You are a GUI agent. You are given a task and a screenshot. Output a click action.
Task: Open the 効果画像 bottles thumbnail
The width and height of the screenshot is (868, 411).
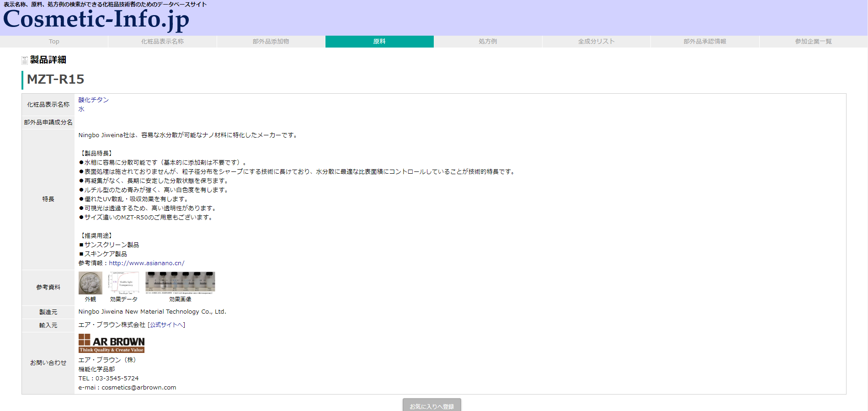click(x=180, y=283)
